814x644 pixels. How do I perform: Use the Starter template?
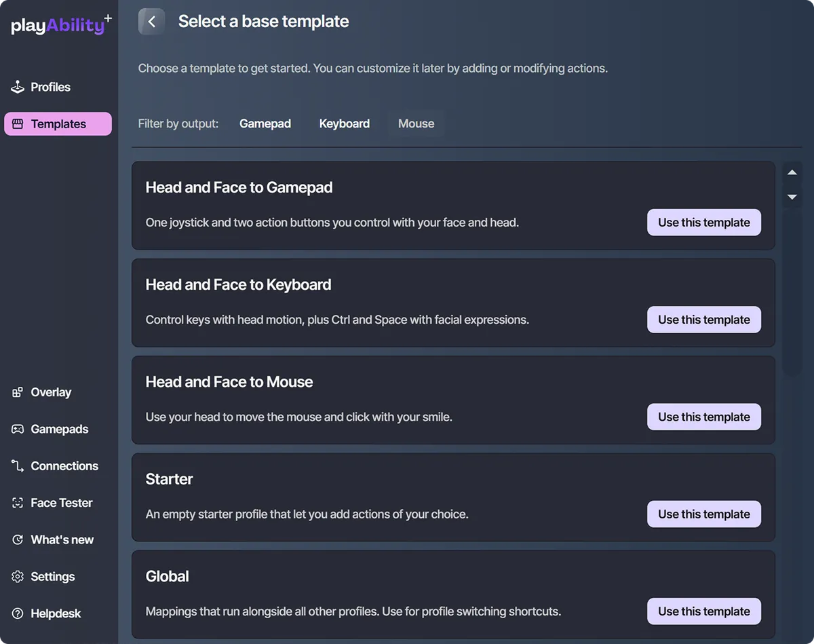coord(703,514)
